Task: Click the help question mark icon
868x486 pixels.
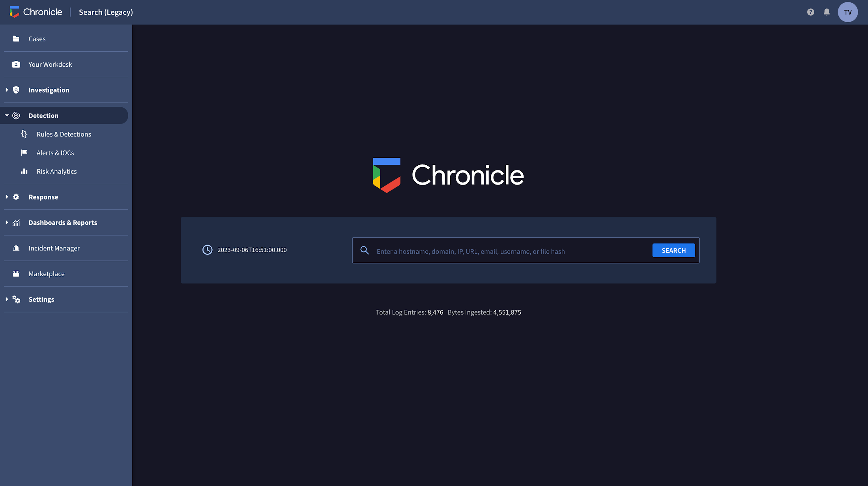Action: [x=811, y=12]
